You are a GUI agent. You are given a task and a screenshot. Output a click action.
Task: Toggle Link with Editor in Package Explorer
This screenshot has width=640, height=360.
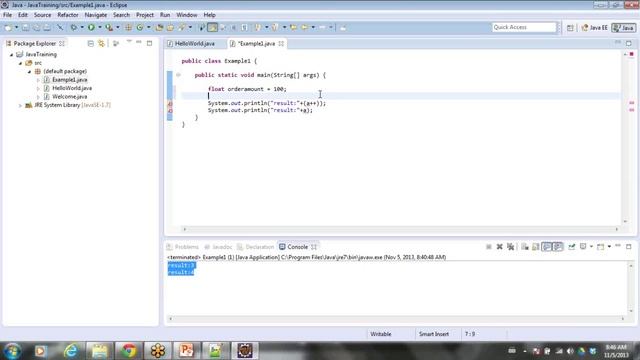coord(101,43)
